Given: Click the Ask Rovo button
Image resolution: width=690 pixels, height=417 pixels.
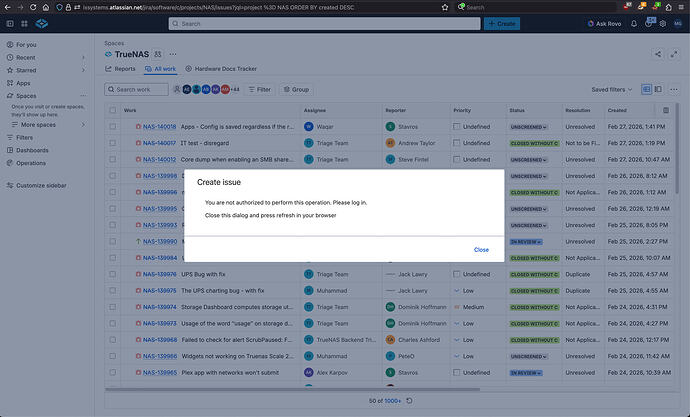Looking at the screenshot, I should pyautogui.click(x=604, y=24).
